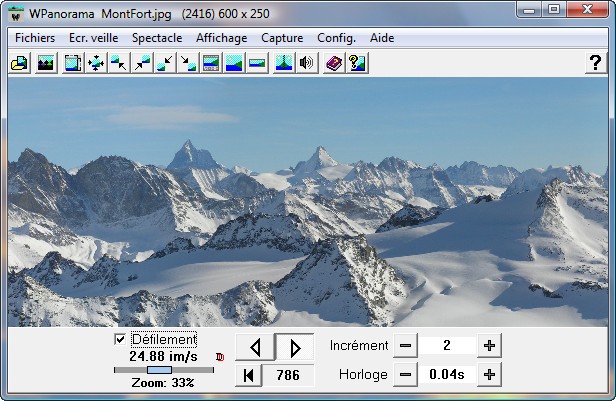The height and width of the screenshot is (401, 616).
Task: Open the Affichage menu
Action: (222, 38)
